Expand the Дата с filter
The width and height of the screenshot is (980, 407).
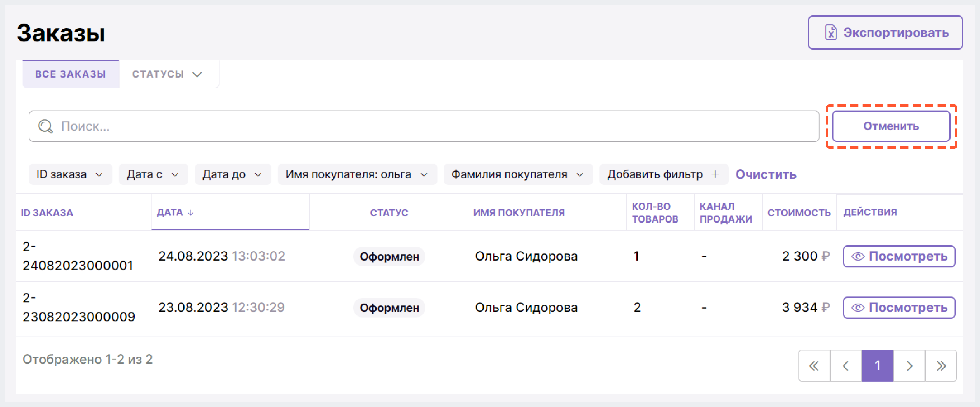pos(153,174)
